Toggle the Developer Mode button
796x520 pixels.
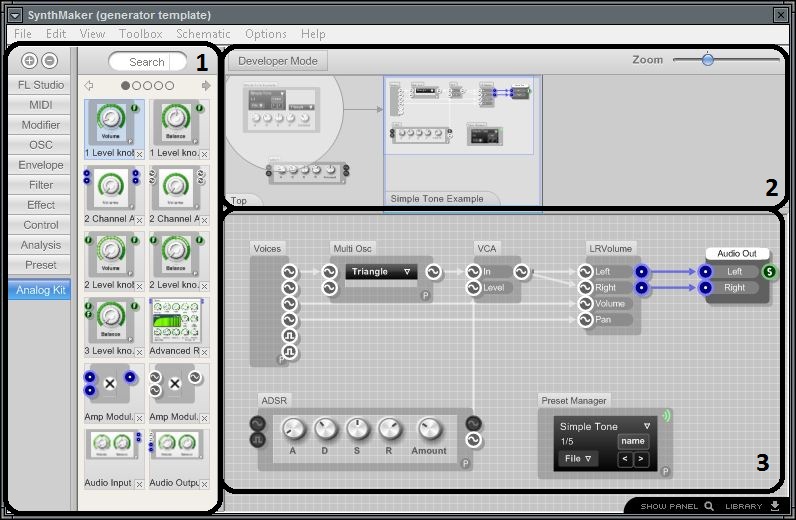pyautogui.click(x=277, y=61)
